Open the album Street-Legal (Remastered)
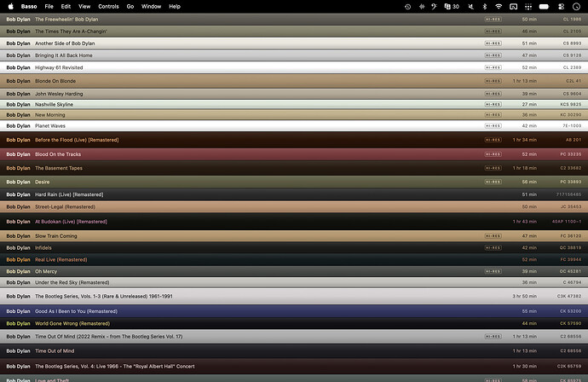588x382 pixels. (x=294, y=206)
